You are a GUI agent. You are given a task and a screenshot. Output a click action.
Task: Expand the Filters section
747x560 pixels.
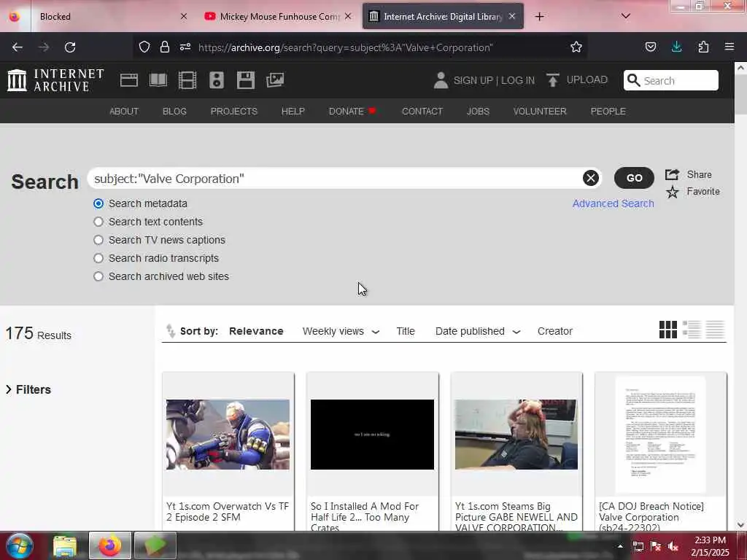(x=28, y=389)
